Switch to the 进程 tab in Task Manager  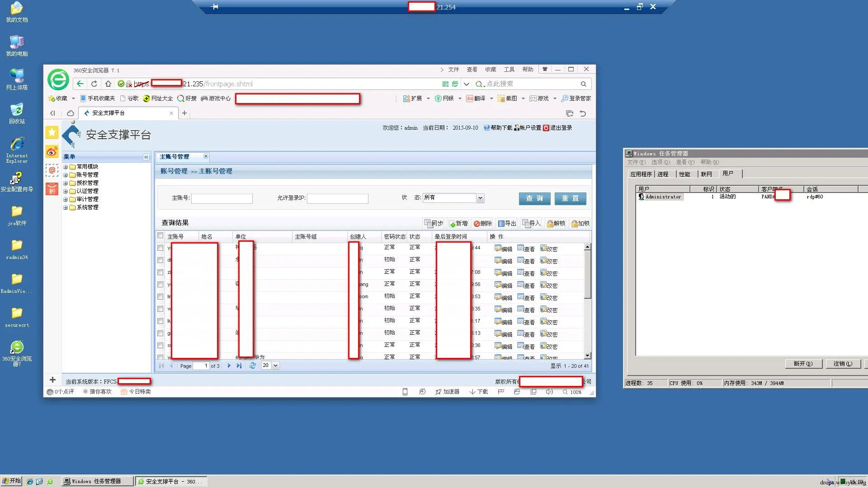pyautogui.click(x=663, y=174)
